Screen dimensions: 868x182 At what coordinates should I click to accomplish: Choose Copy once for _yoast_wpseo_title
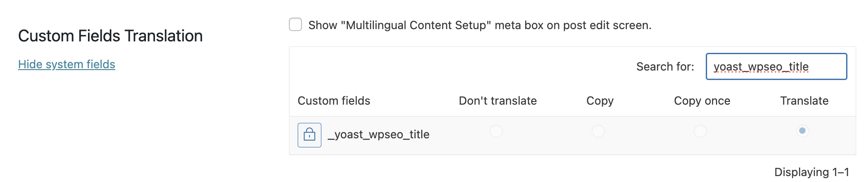pos(700,131)
